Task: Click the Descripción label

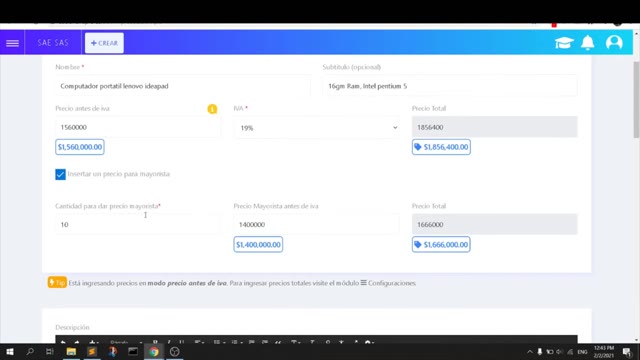Action: pos(72,327)
